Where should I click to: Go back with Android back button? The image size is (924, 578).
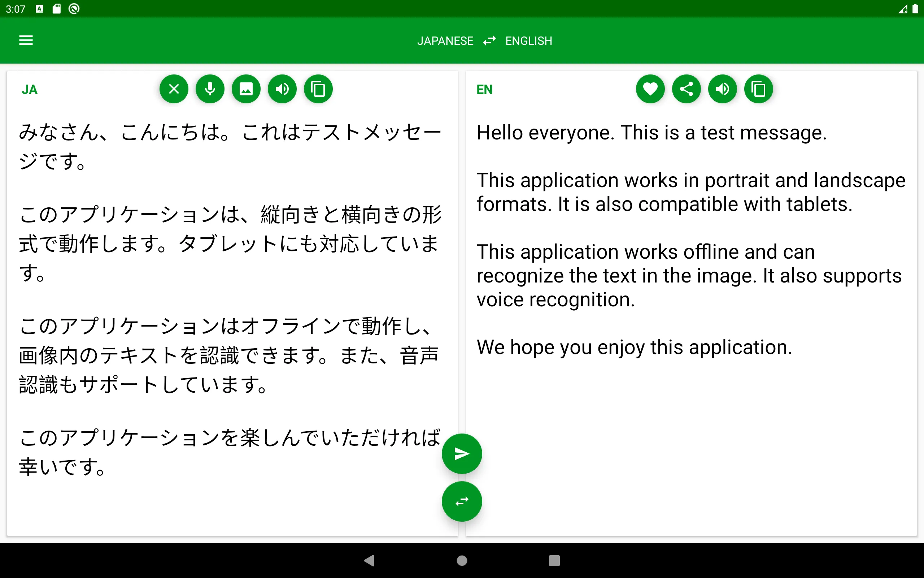tap(369, 561)
